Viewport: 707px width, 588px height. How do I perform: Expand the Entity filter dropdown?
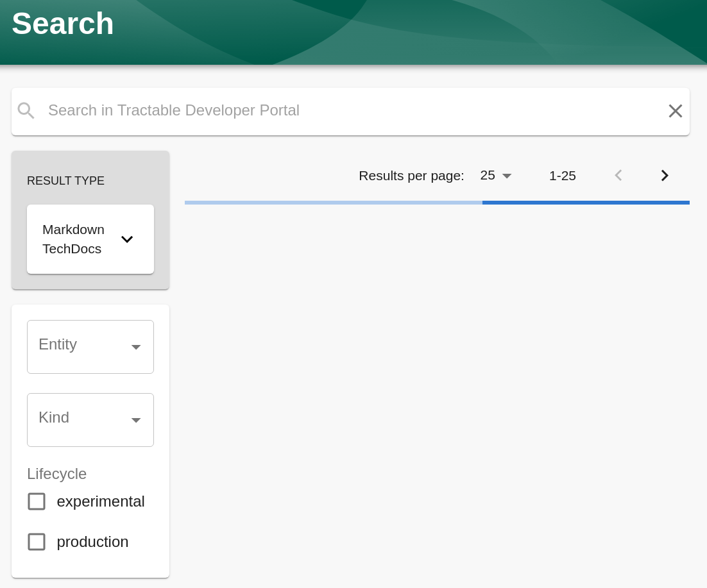pos(90,346)
